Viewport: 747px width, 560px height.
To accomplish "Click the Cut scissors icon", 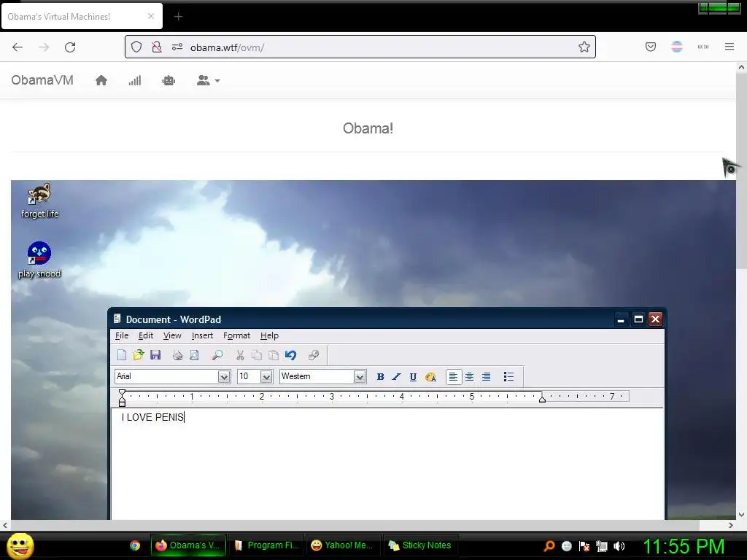I will tap(240, 355).
